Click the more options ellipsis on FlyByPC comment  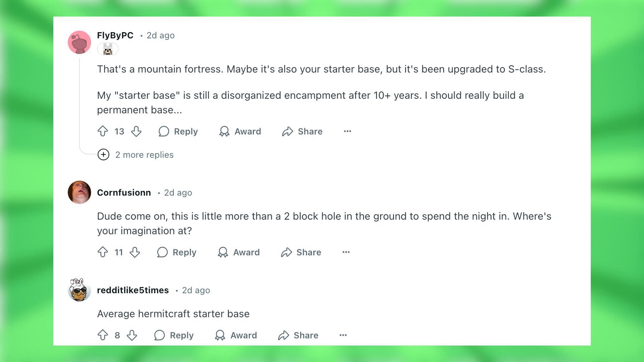point(347,131)
